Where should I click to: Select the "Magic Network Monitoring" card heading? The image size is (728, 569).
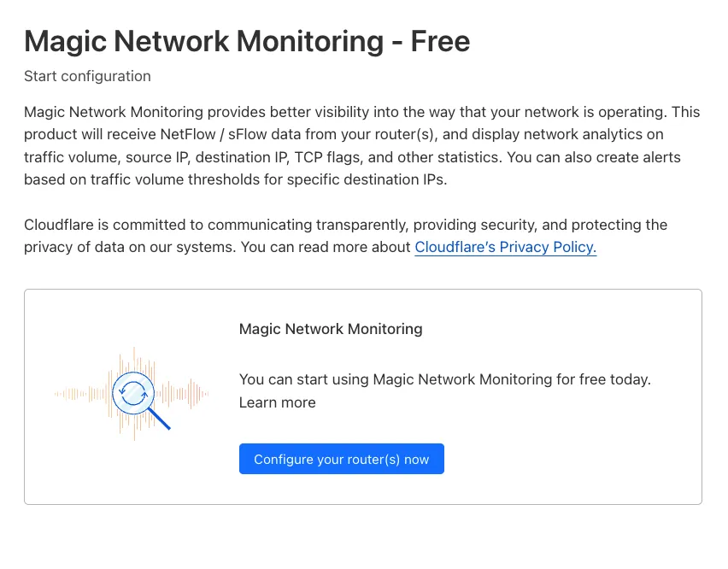tap(331, 329)
